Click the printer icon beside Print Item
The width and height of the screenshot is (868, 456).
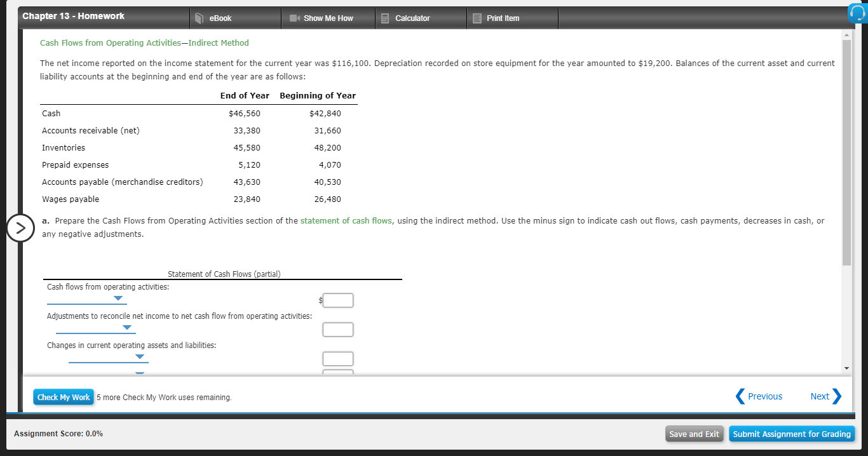(x=475, y=18)
